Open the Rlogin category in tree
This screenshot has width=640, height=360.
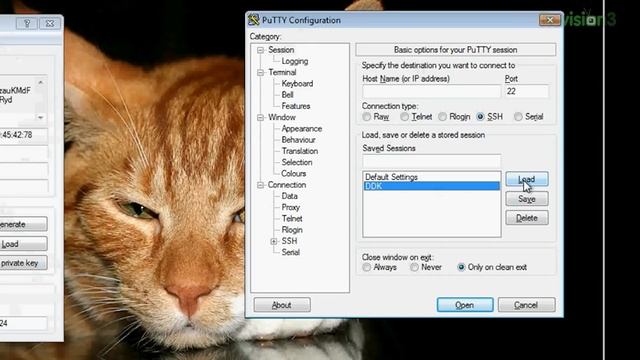pyautogui.click(x=292, y=230)
